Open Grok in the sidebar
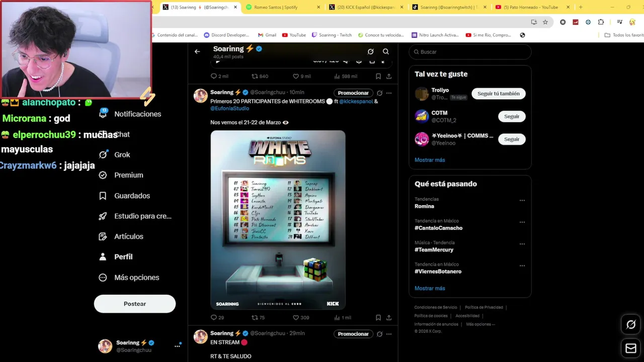The width and height of the screenshot is (644, 362). pyautogui.click(x=115, y=155)
